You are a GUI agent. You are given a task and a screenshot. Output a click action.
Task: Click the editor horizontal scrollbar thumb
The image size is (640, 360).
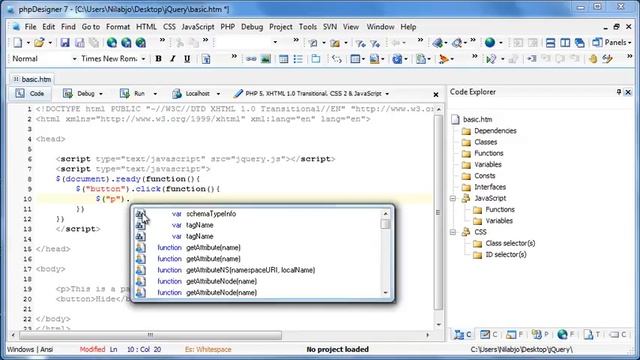(x=150, y=335)
